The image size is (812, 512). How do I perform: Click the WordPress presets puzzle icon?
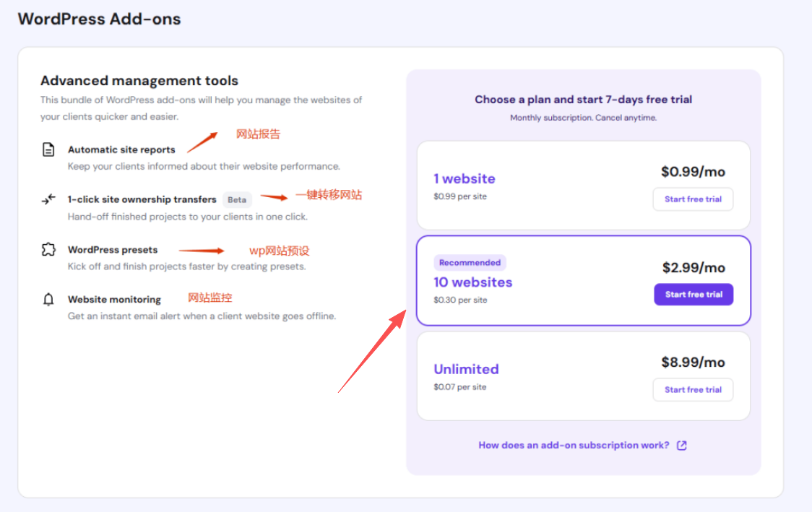[x=48, y=250]
